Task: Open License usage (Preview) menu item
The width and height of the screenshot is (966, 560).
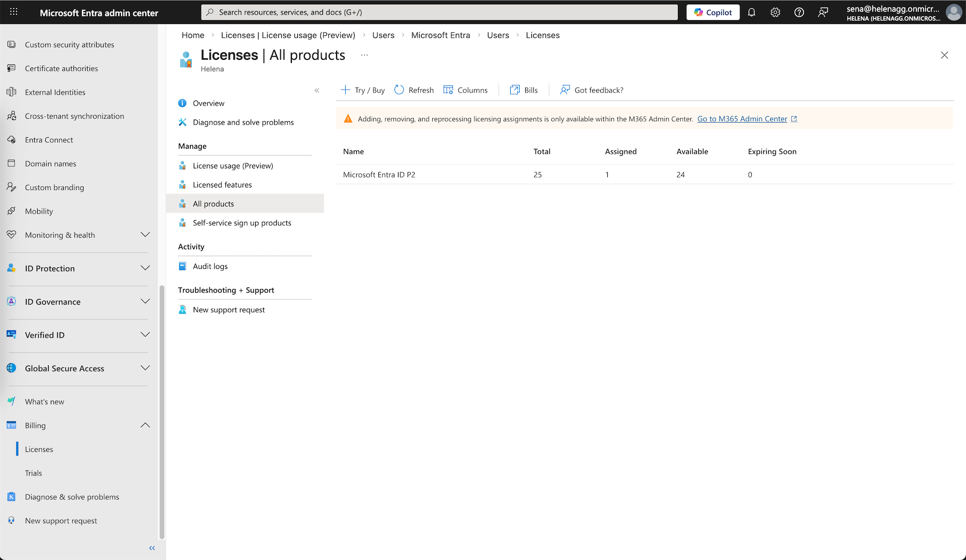Action: (232, 166)
